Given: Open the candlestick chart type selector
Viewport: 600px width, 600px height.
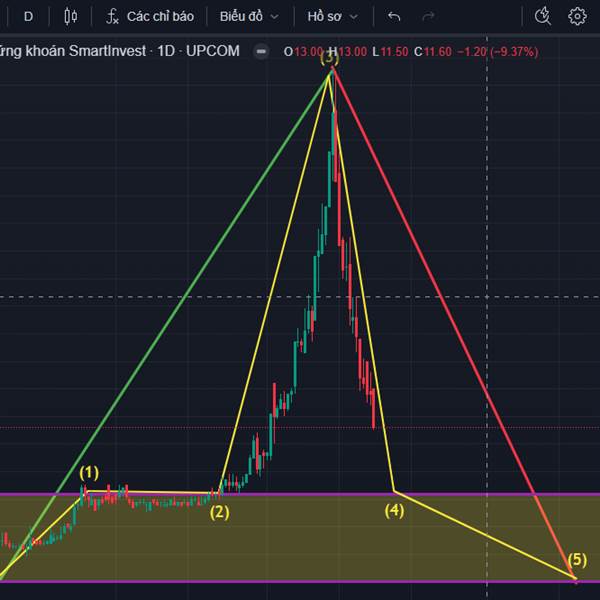Looking at the screenshot, I should coord(71,16).
